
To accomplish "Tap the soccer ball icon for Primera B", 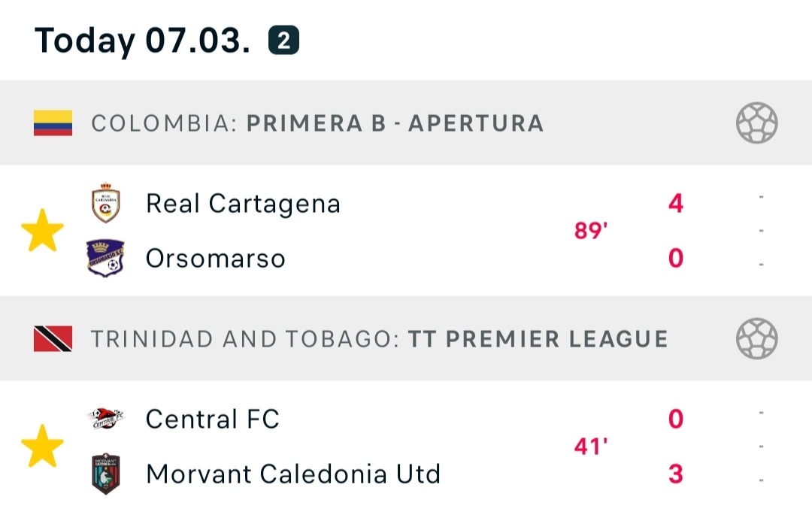I will [756, 123].
